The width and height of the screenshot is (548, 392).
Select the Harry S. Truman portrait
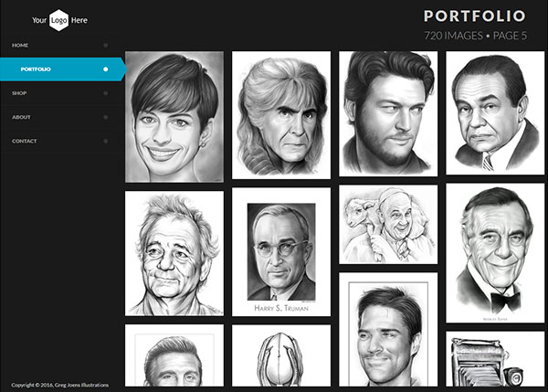pos(280,251)
